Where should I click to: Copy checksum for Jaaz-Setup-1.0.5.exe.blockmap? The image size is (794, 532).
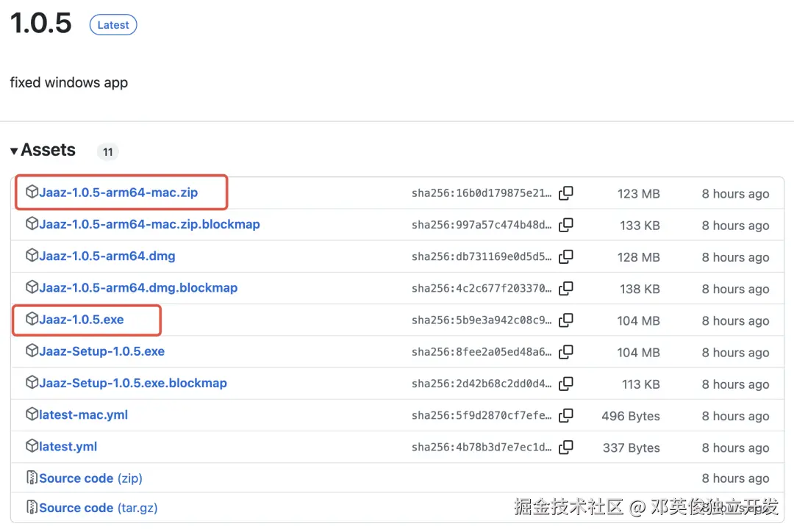pyautogui.click(x=566, y=384)
